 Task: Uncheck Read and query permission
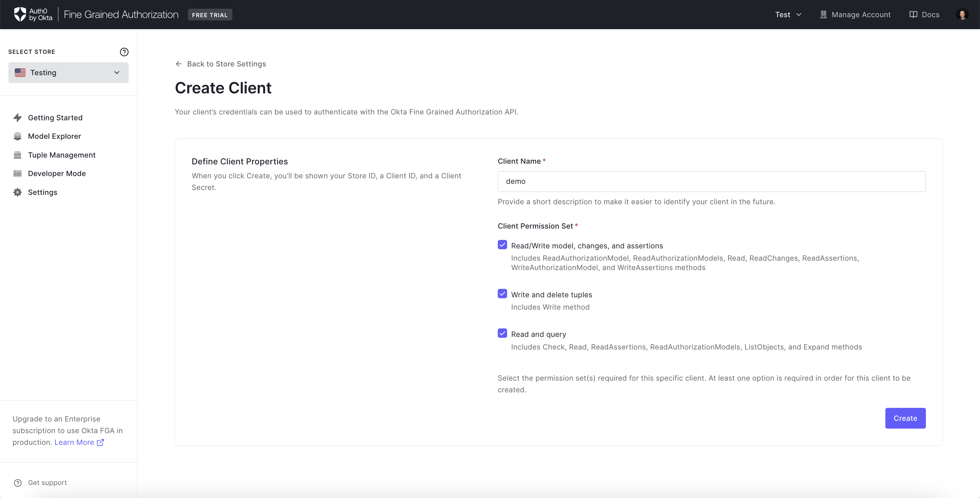click(502, 333)
